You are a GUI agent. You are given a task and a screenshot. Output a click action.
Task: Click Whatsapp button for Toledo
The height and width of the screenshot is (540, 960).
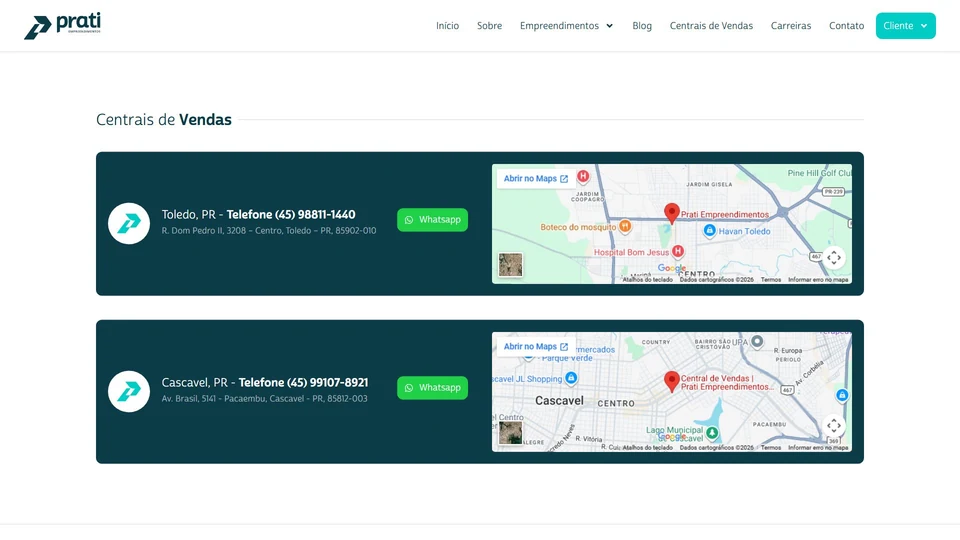pyautogui.click(x=432, y=220)
